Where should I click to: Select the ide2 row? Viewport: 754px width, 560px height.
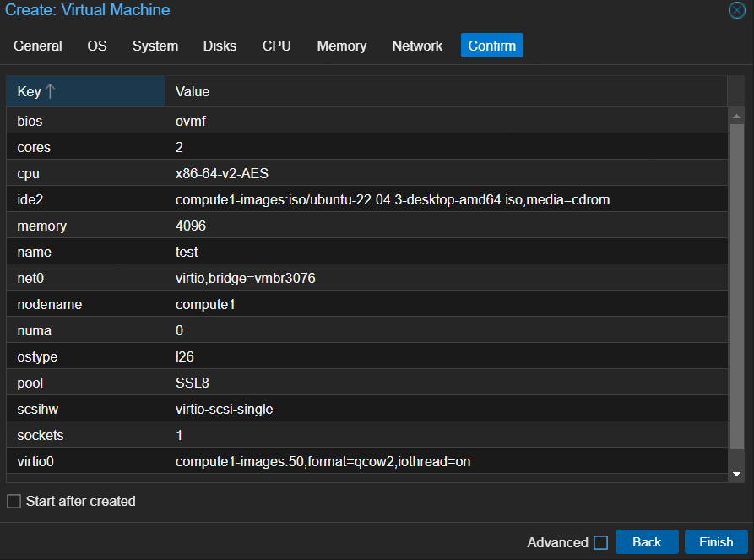pyautogui.click(x=366, y=199)
